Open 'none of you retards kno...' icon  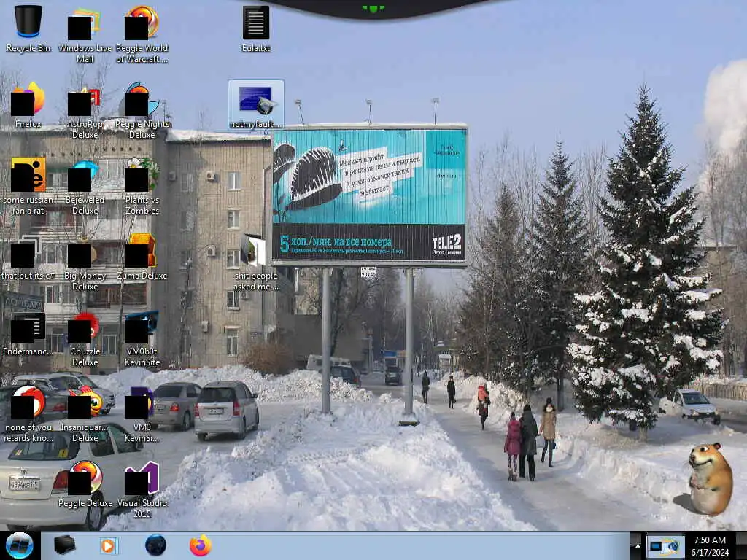(28, 413)
